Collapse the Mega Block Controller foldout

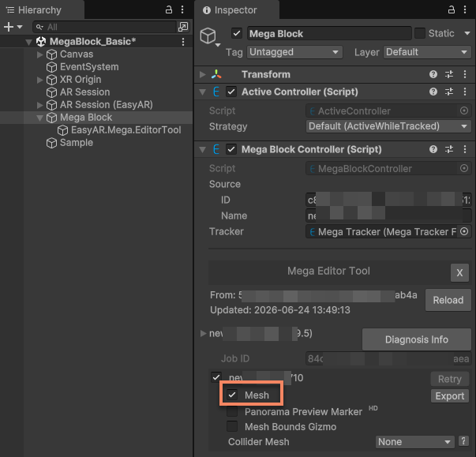[202, 149]
